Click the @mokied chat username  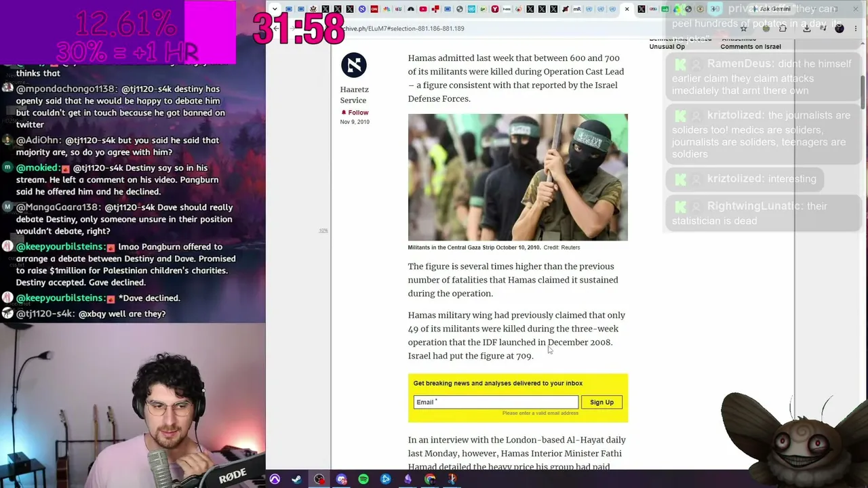tap(38, 167)
